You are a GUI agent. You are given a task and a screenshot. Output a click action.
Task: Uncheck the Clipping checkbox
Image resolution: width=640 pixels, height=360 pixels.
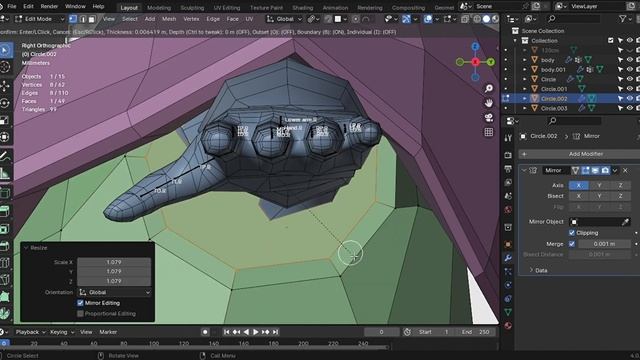coord(572,233)
